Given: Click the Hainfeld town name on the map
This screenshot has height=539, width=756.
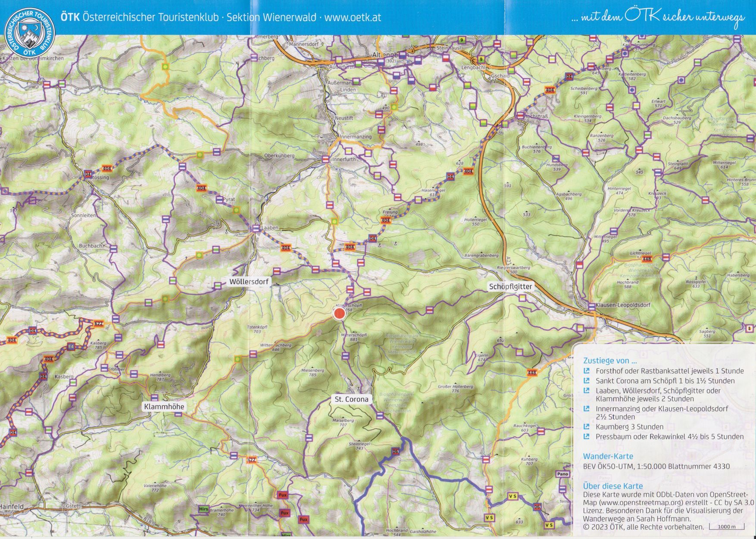Looking at the screenshot, I should click(12, 506).
